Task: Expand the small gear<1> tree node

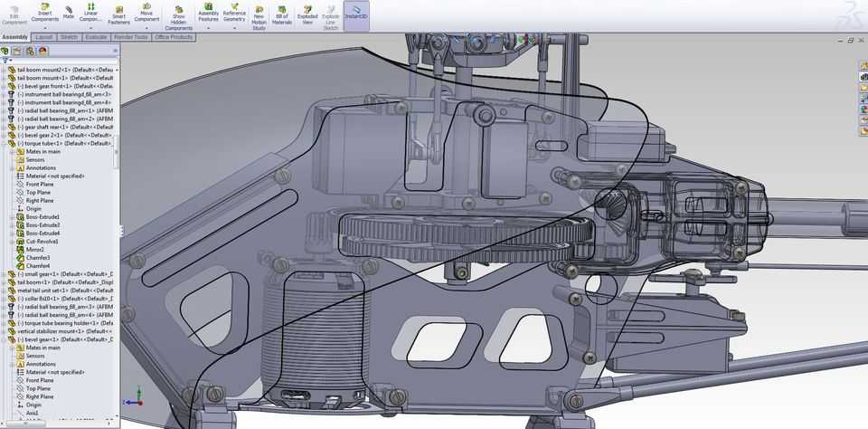Action: coord(5,274)
